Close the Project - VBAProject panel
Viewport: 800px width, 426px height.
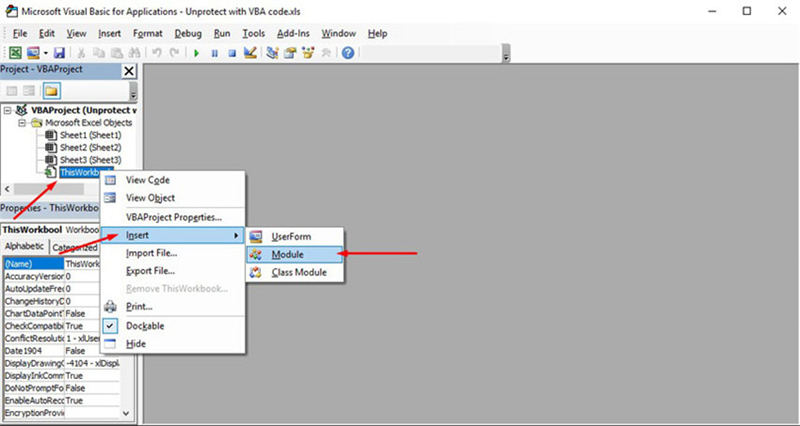pos(128,71)
